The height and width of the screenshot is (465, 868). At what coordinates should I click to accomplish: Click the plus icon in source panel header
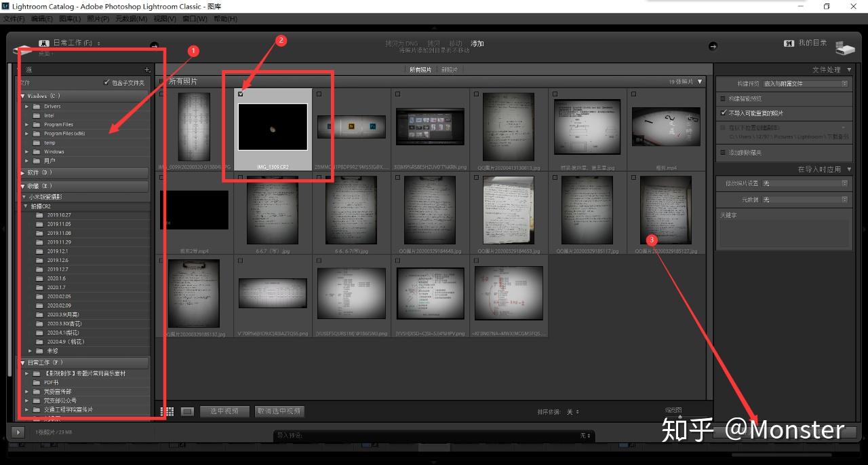147,70
